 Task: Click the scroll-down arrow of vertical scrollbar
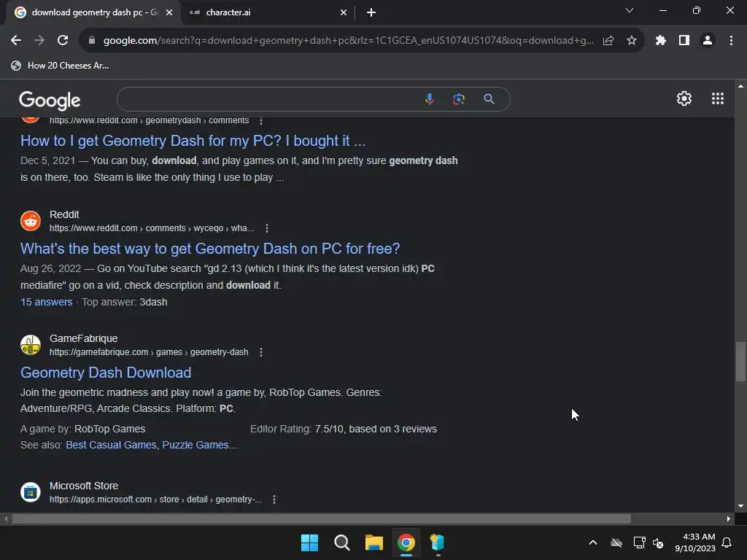[x=740, y=506]
